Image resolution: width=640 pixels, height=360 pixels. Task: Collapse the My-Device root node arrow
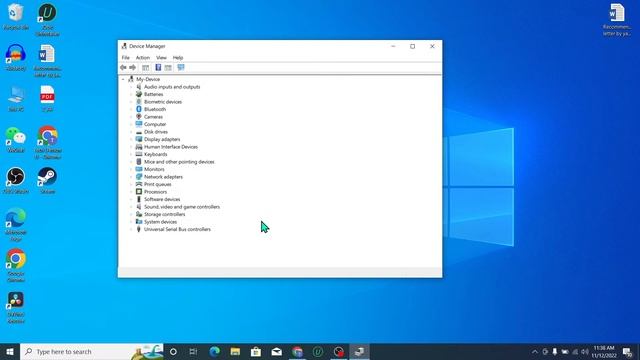(x=123, y=79)
